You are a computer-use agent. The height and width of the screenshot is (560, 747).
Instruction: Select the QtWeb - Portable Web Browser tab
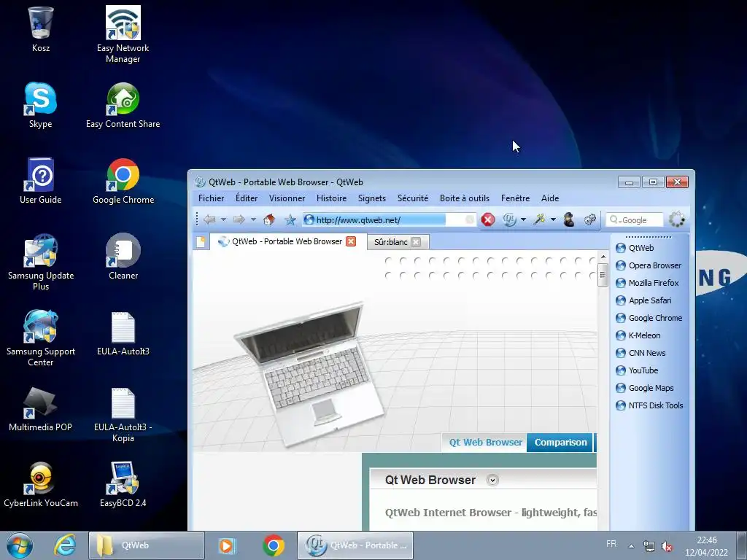pos(287,241)
